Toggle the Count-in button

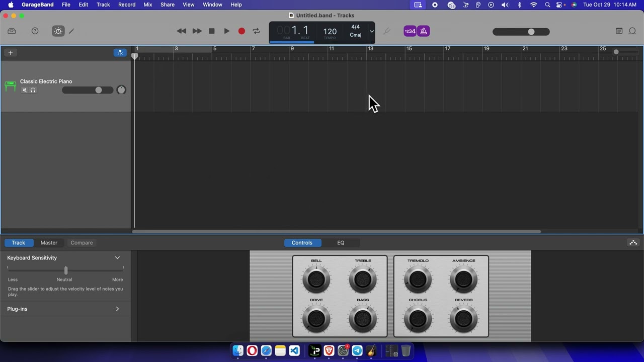pos(410,31)
